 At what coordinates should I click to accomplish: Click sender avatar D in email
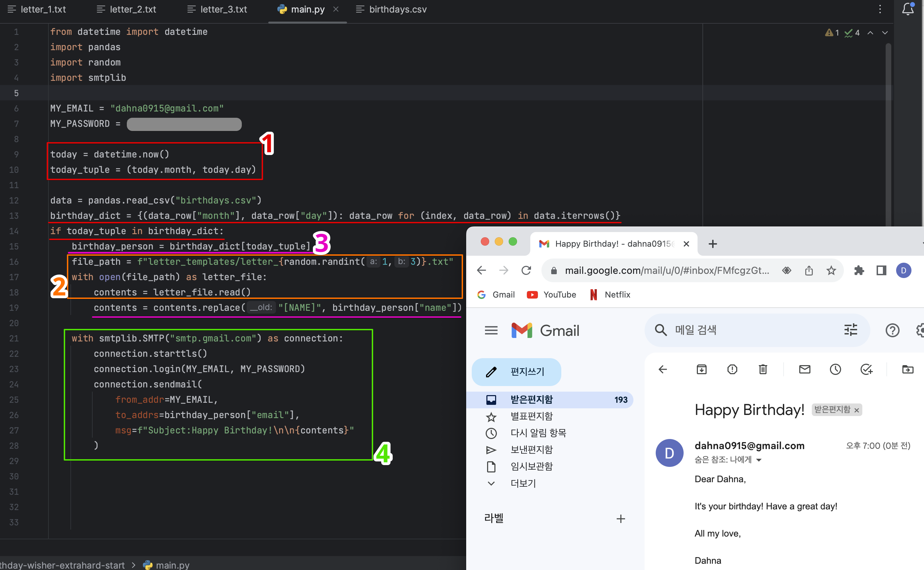pos(669,453)
